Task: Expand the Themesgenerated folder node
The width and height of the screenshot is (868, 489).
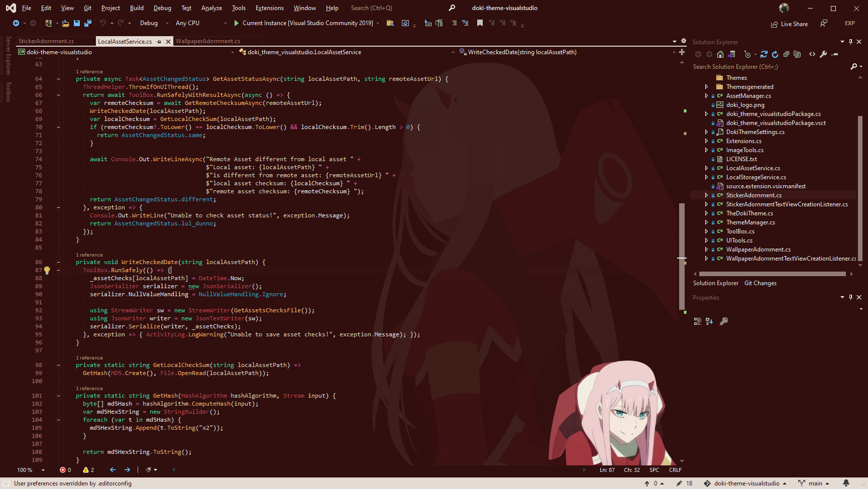Action: coord(706,87)
